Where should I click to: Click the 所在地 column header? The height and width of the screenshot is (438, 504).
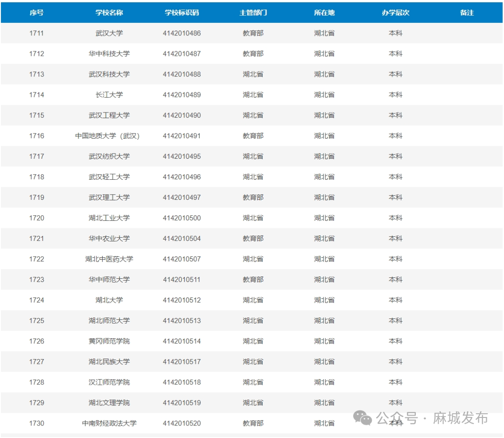(324, 13)
